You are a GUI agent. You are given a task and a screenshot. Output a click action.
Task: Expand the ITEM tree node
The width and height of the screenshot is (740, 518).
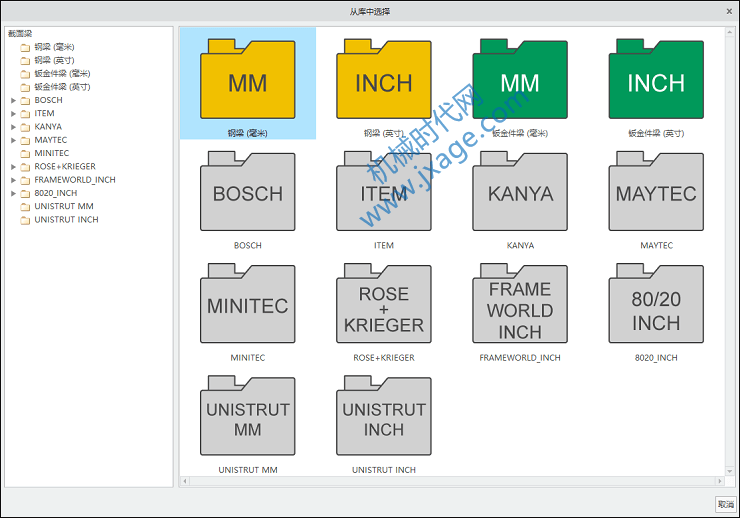13,113
